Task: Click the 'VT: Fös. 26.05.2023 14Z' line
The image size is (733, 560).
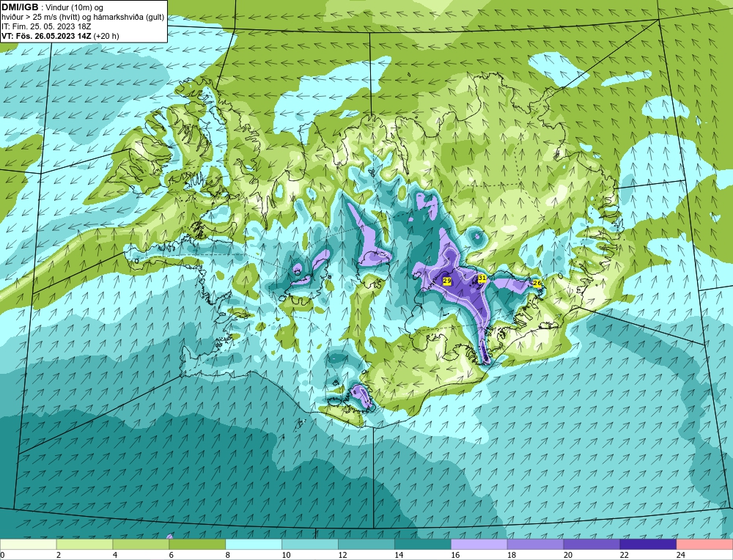Action: (60, 36)
